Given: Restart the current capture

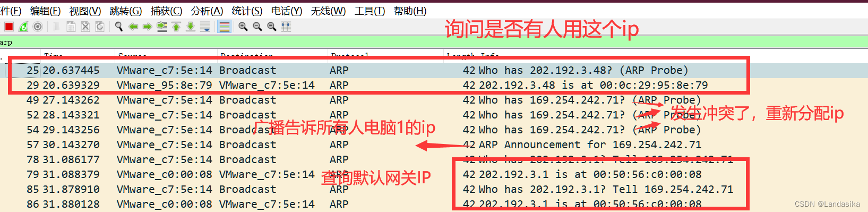Looking at the screenshot, I should (x=23, y=27).
